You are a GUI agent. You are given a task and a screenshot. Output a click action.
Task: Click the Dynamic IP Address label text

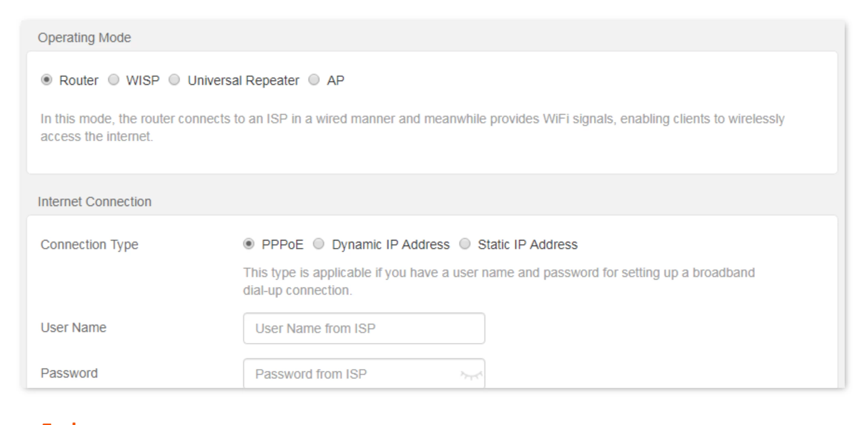pos(390,245)
